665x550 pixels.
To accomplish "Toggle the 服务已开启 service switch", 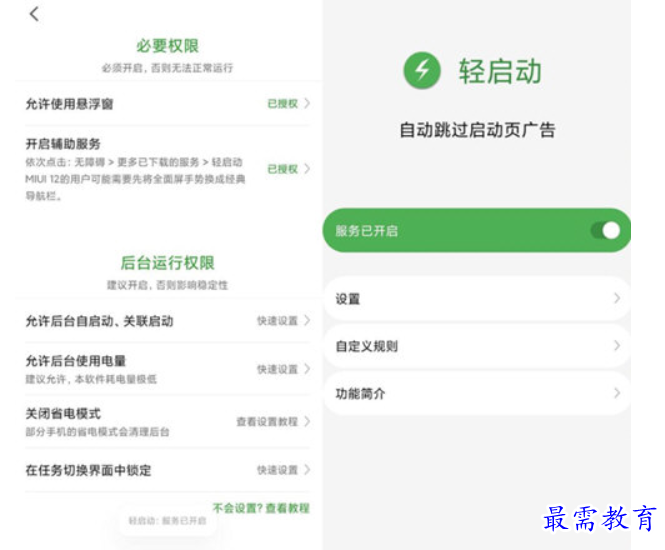I will pyautogui.click(x=606, y=231).
